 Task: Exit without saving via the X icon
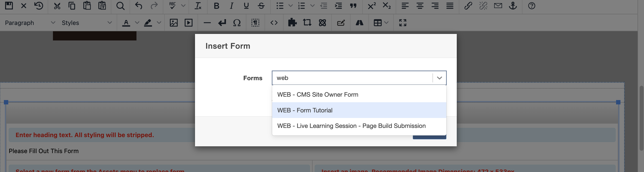point(24,6)
